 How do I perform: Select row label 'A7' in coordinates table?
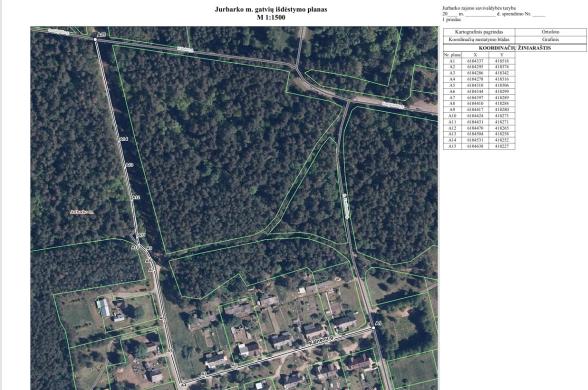[x=452, y=98]
